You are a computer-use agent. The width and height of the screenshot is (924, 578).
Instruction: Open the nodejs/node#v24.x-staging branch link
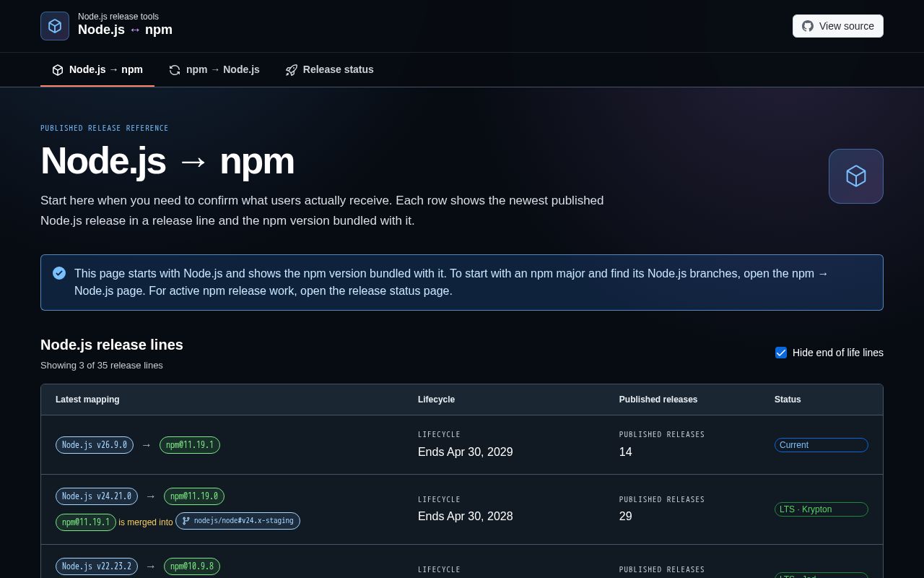pyautogui.click(x=237, y=521)
